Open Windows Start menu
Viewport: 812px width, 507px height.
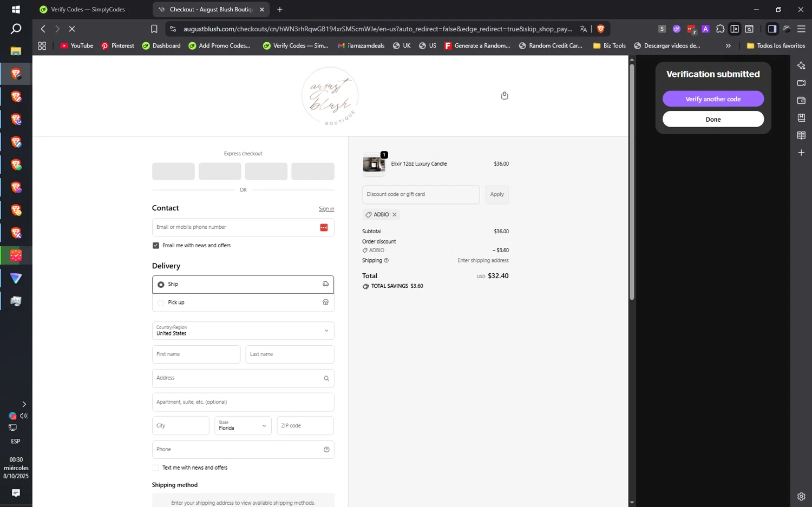click(x=16, y=10)
